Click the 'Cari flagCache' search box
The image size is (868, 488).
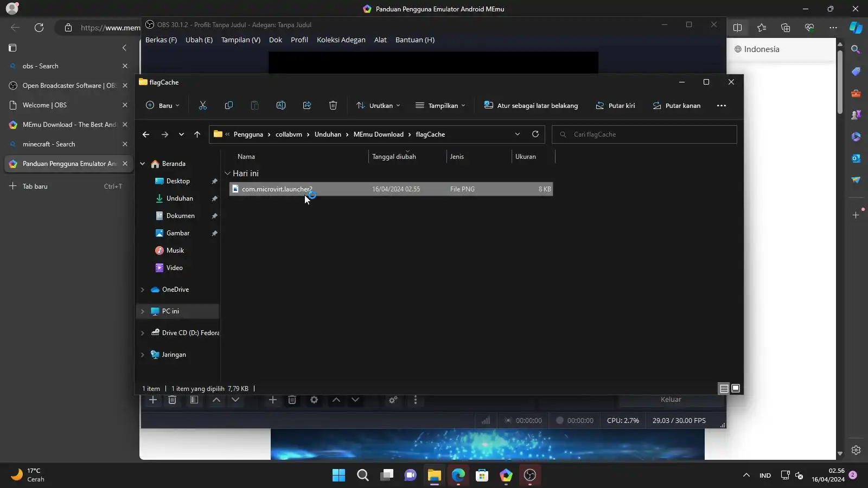click(x=644, y=134)
